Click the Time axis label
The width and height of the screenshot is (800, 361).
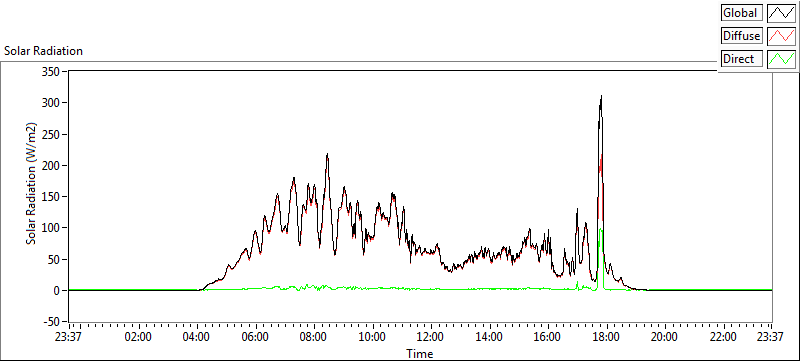419,353
